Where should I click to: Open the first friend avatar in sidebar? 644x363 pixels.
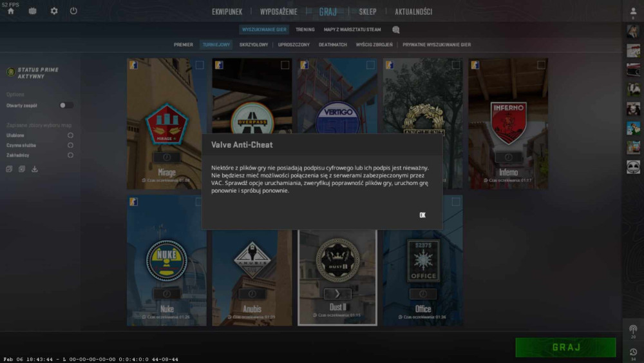(x=633, y=32)
